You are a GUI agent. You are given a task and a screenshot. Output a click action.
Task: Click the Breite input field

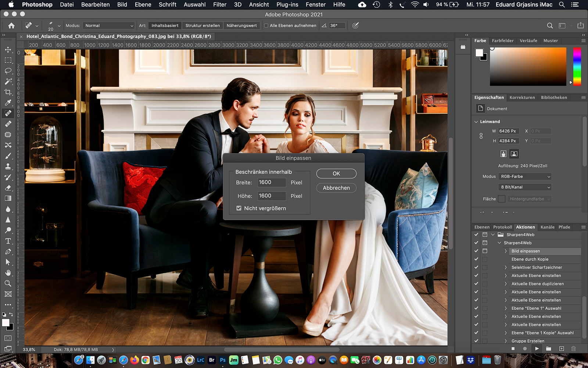pyautogui.click(x=271, y=183)
